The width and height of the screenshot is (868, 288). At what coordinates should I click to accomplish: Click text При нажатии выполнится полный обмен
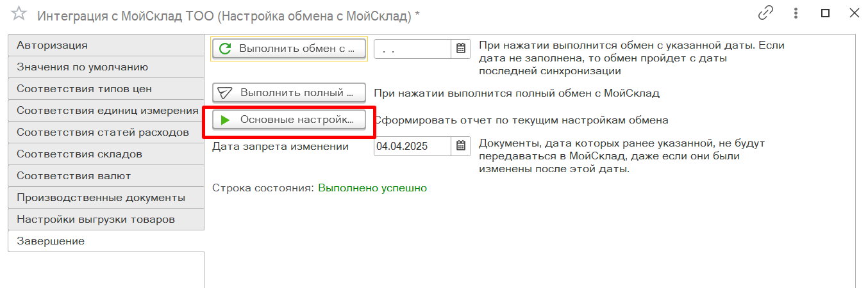pyautogui.click(x=517, y=93)
